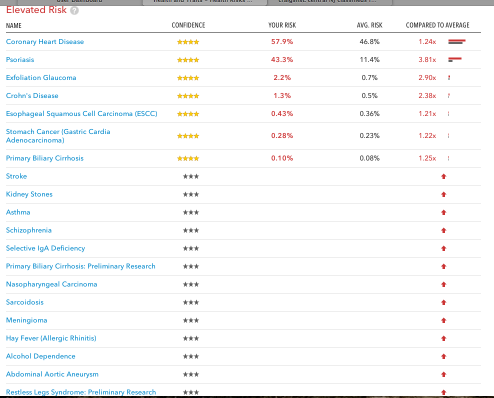Open the Psoriasis report link

tap(20, 60)
